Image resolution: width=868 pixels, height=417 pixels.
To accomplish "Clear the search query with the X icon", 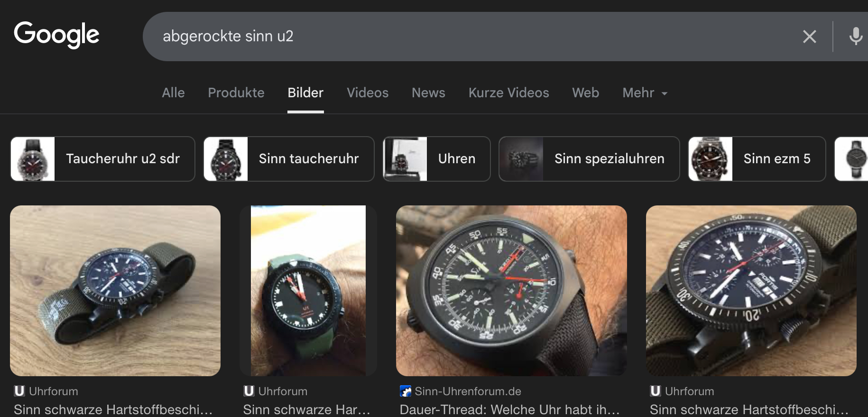I will (809, 37).
